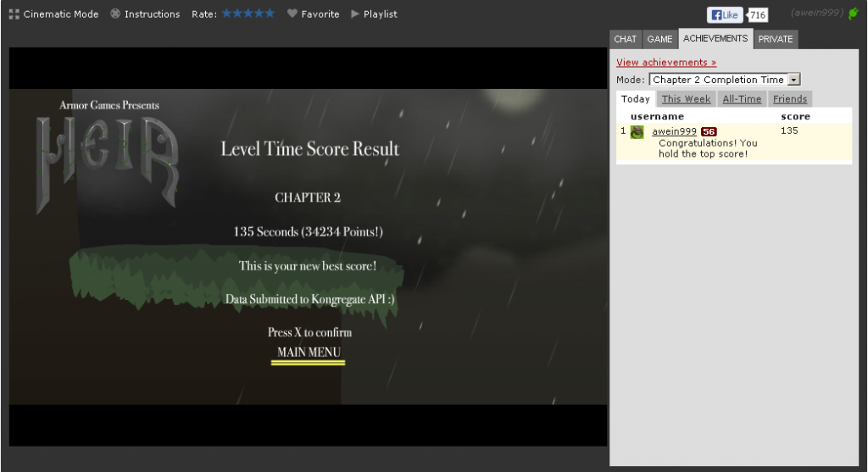Viewport: 868px width, 472px height.
Task: Click the Facebook like count 716
Action: tap(758, 15)
